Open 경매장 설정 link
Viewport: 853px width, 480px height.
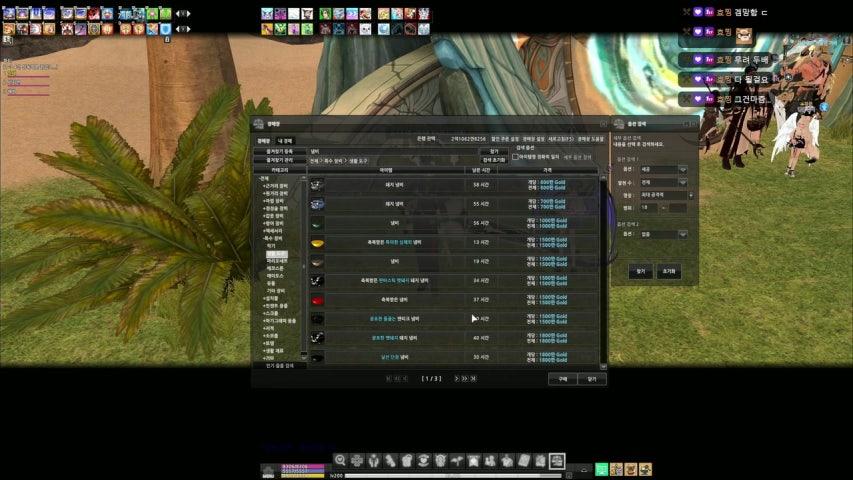[534, 139]
